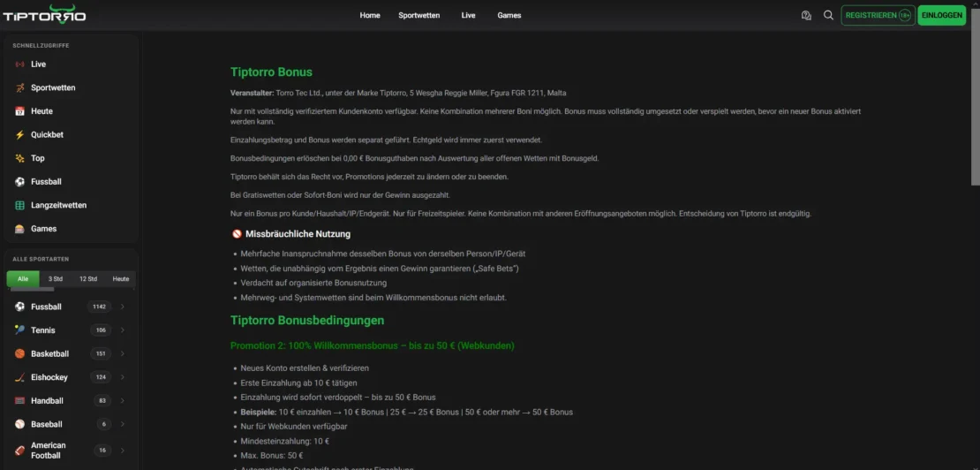Click the 'Tiptorro Bonus' heading
This screenshot has height=470, width=980.
tap(271, 72)
